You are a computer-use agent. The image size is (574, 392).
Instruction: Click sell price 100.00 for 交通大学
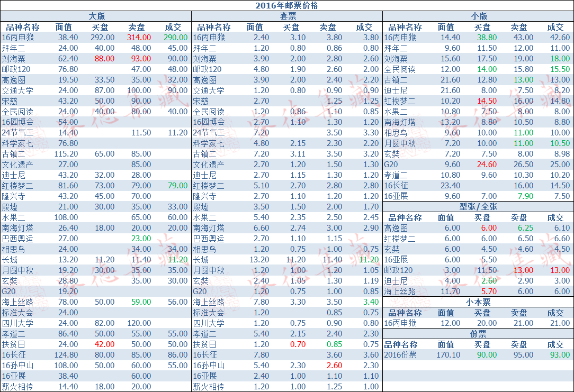[139, 90]
